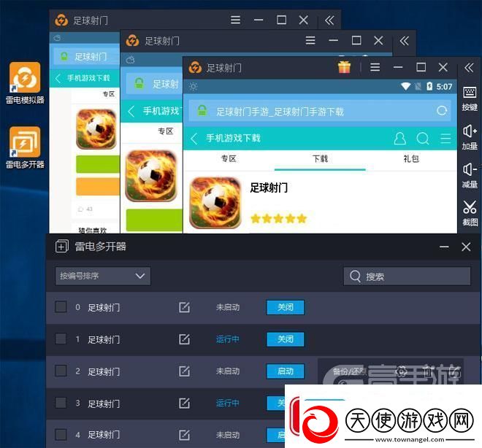482x448 pixels.
Task: Click the cloud icon in middle window status bar
Action: point(130,60)
